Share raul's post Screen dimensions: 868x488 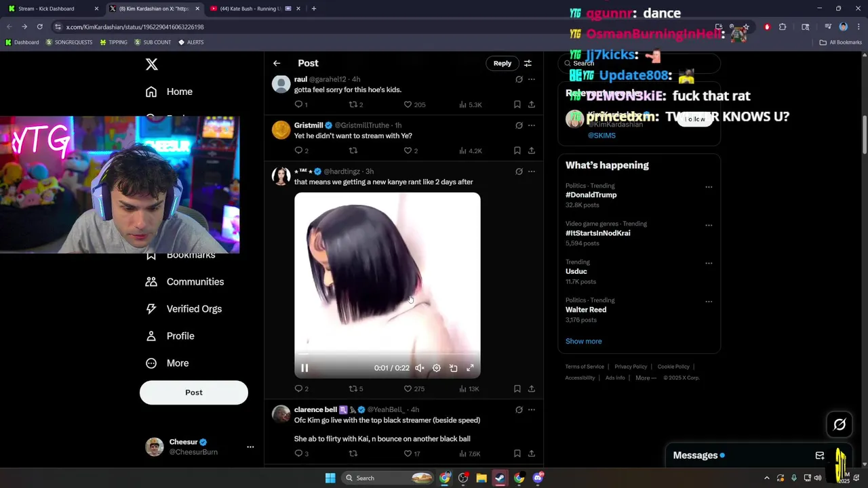(532, 104)
